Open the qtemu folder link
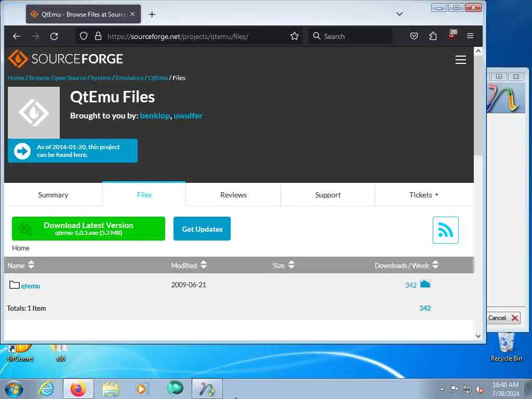 31,286
